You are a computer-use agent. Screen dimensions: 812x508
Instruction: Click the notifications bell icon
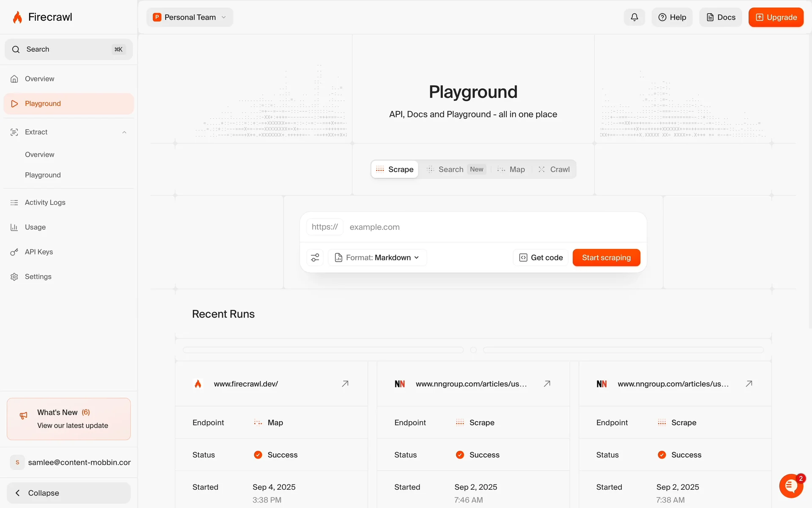pyautogui.click(x=634, y=17)
